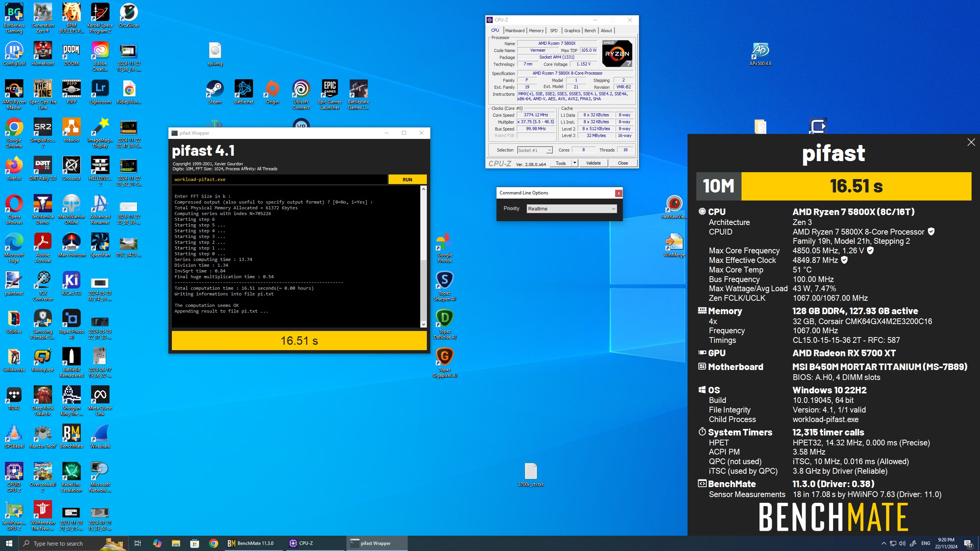The image size is (980, 551).
Task: Open Adobe Creative Cloud desktop icon
Action: point(100,56)
